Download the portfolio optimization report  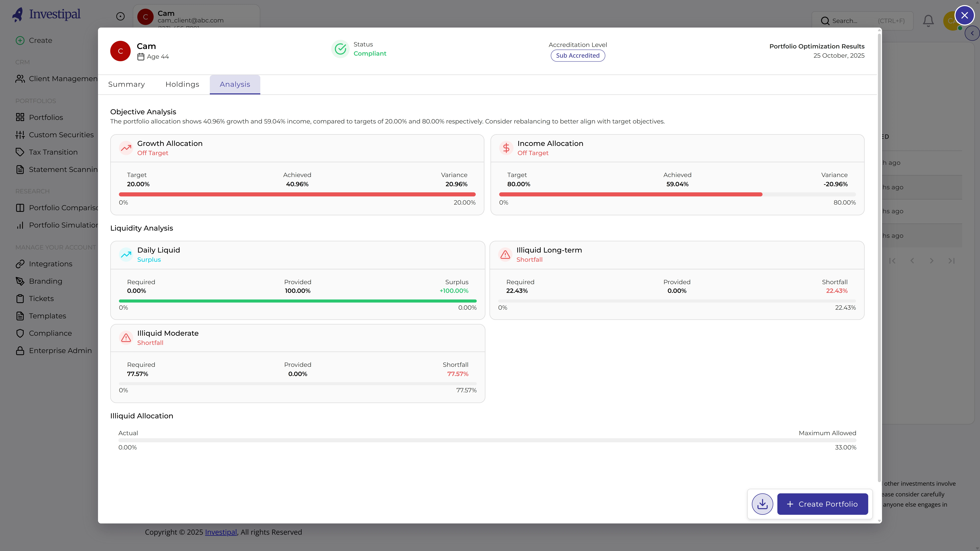pyautogui.click(x=762, y=504)
